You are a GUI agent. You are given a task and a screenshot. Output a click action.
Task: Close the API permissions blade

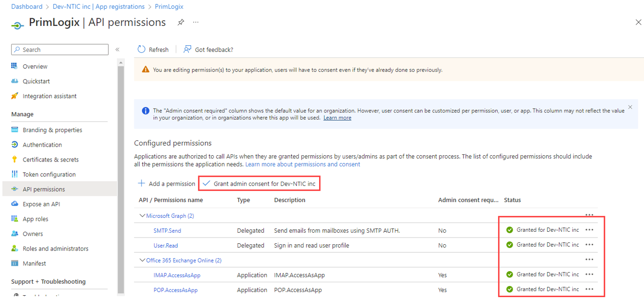[x=638, y=23]
